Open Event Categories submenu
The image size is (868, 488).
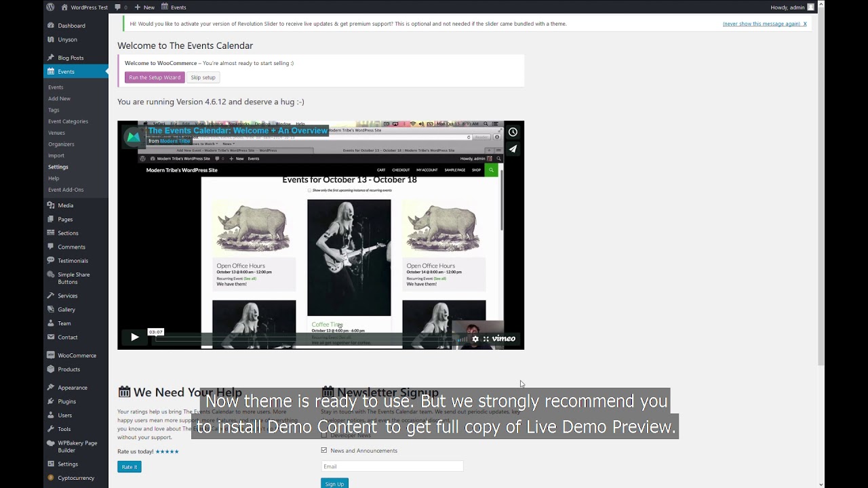(x=68, y=121)
